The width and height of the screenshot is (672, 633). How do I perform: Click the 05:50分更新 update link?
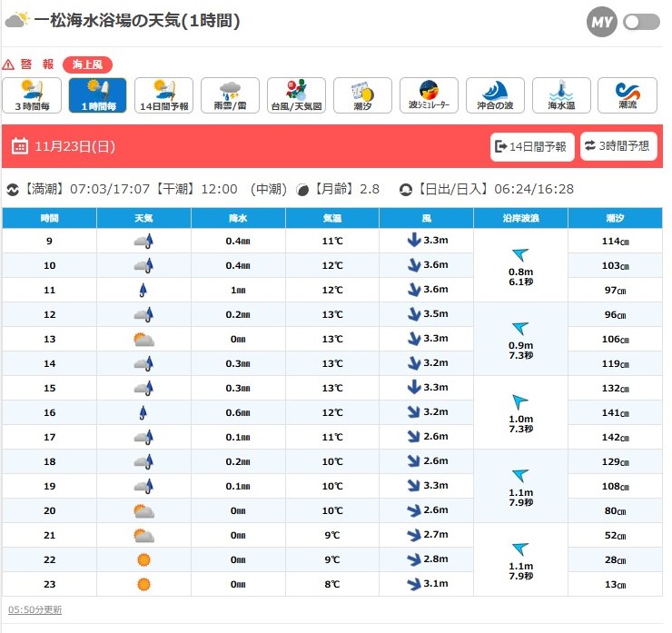(x=35, y=609)
